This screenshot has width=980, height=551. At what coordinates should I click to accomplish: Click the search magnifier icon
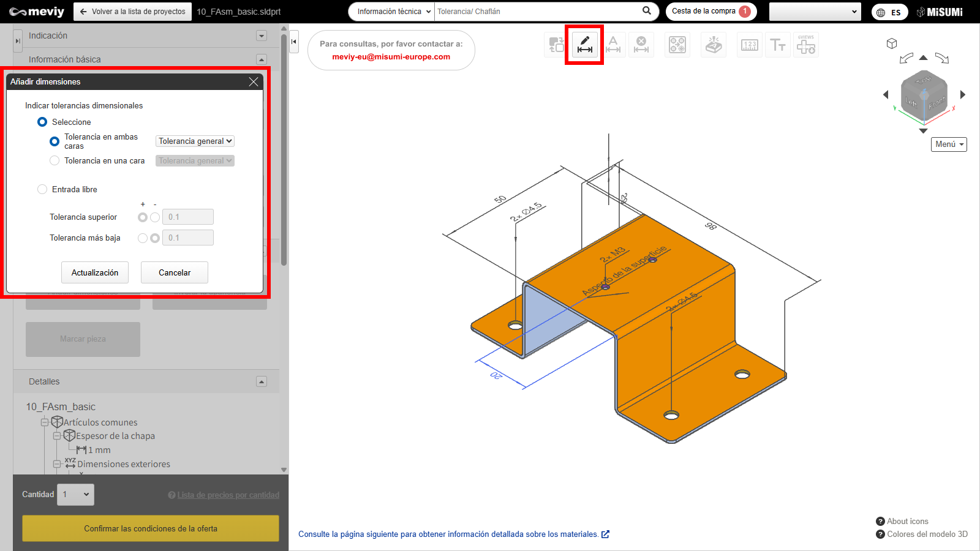tap(647, 11)
